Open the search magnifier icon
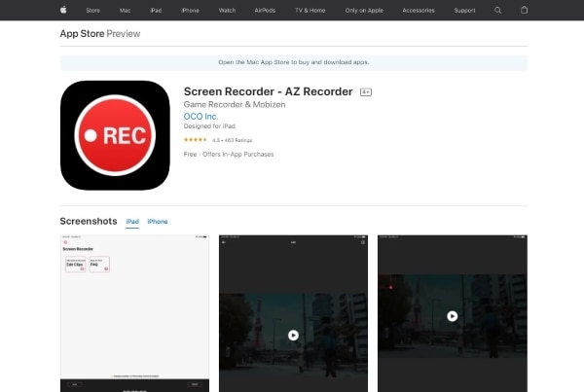This screenshot has width=584, height=392. [497, 10]
